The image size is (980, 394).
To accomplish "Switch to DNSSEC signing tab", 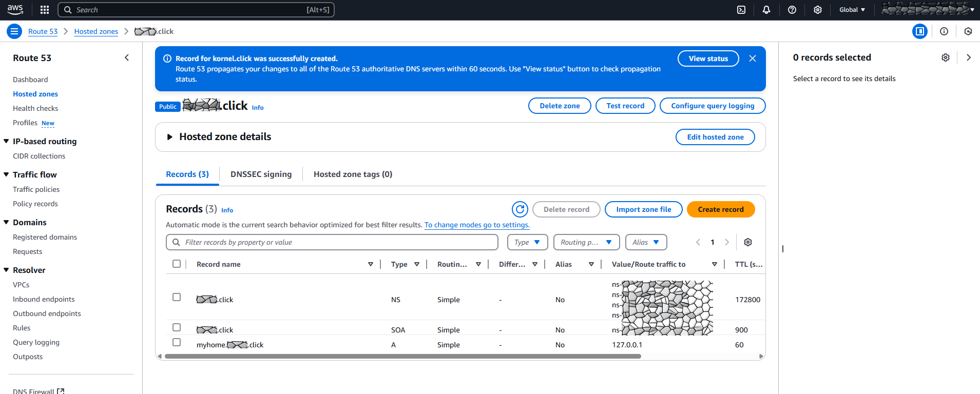I will 261,174.
